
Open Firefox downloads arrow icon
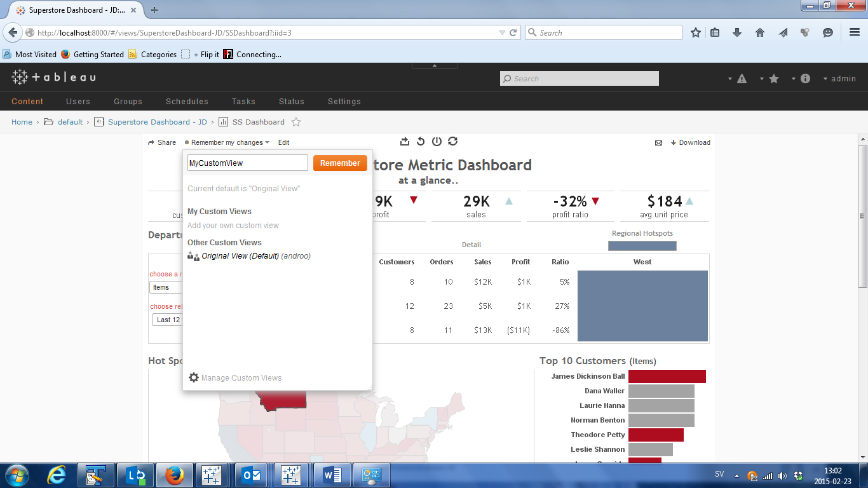coord(737,32)
